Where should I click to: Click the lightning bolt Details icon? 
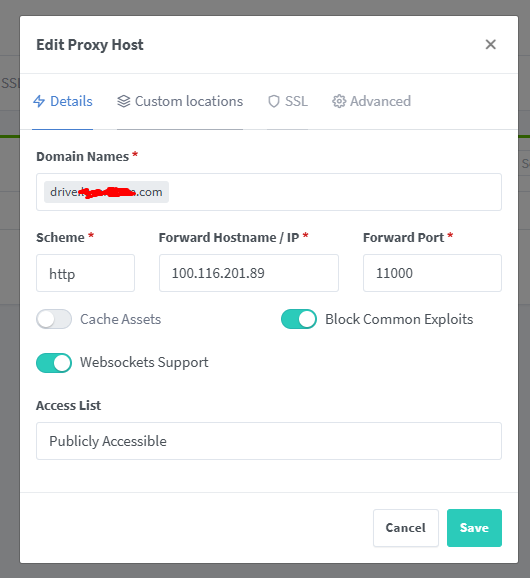click(x=39, y=101)
